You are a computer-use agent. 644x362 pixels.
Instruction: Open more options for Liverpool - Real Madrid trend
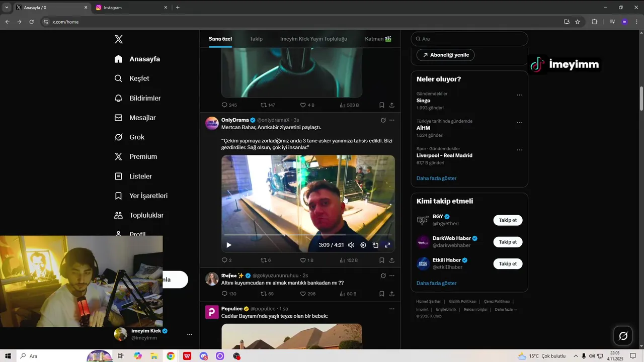(x=519, y=150)
